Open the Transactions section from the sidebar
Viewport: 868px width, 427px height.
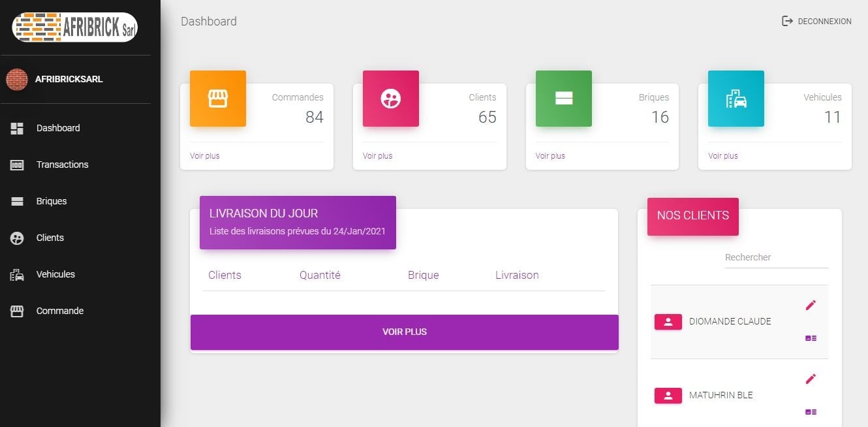pyautogui.click(x=62, y=165)
